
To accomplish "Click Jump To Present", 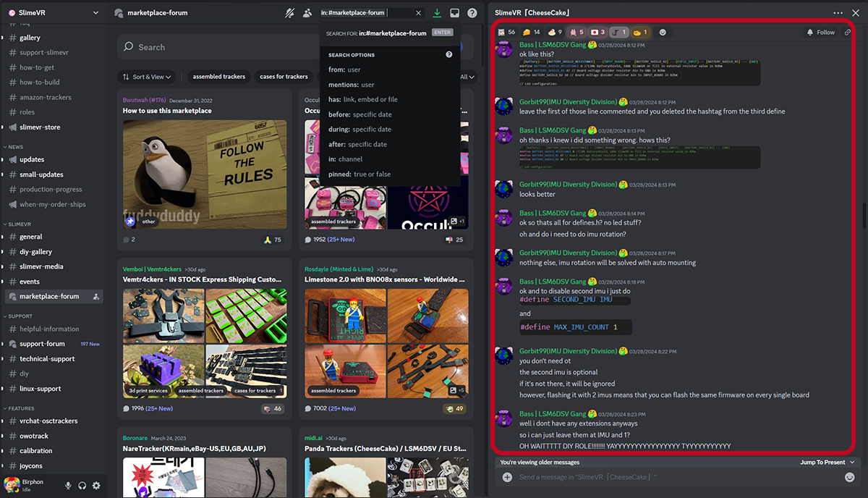I will coord(827,463).
